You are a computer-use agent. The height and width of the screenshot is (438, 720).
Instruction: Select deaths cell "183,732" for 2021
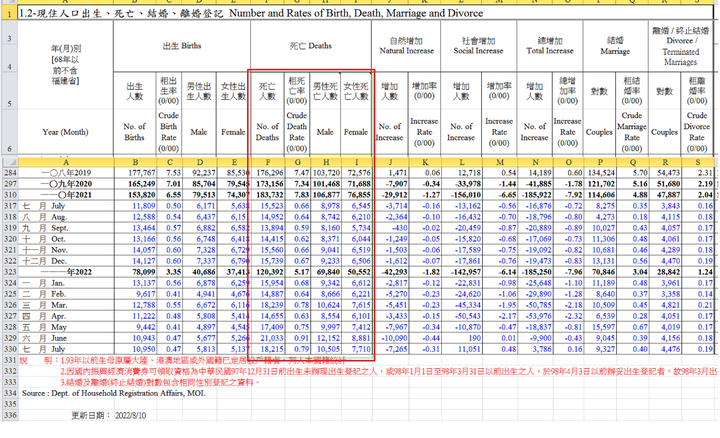(x=268, y=195)
